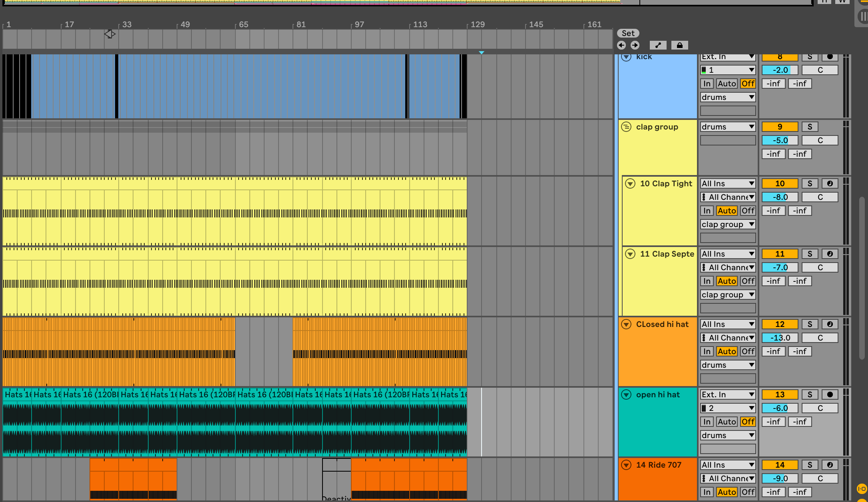Click open hi hat second -inf send

point(800,422)
